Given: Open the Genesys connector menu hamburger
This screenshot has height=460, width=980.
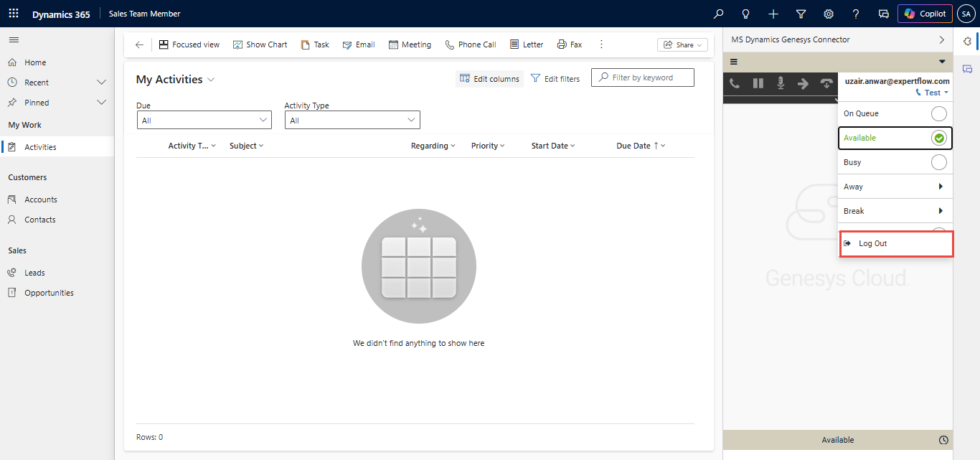Looking at the screenshot, I should [734, 62].
